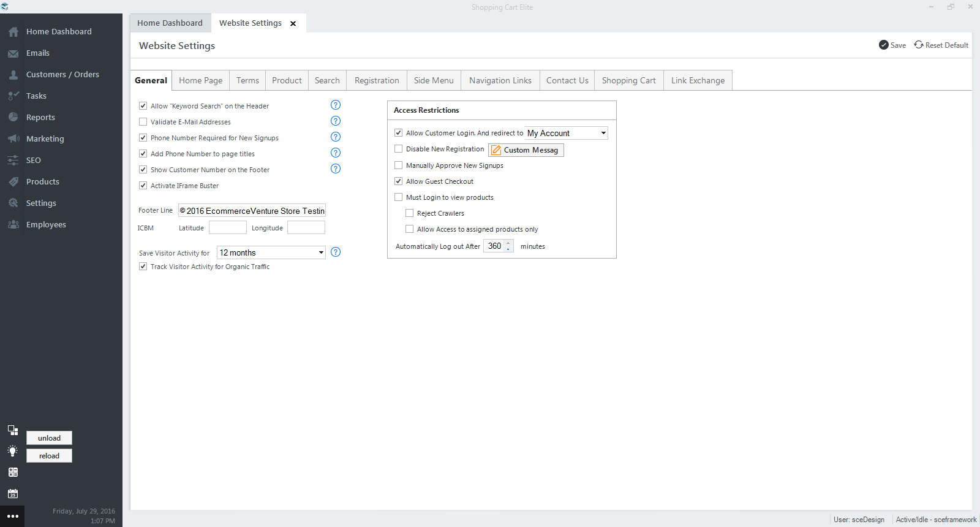This screenshot has height=527, width=980.
Task: Click the Home Dashboard house icon in sidebar
Action: tap(13, 32)
